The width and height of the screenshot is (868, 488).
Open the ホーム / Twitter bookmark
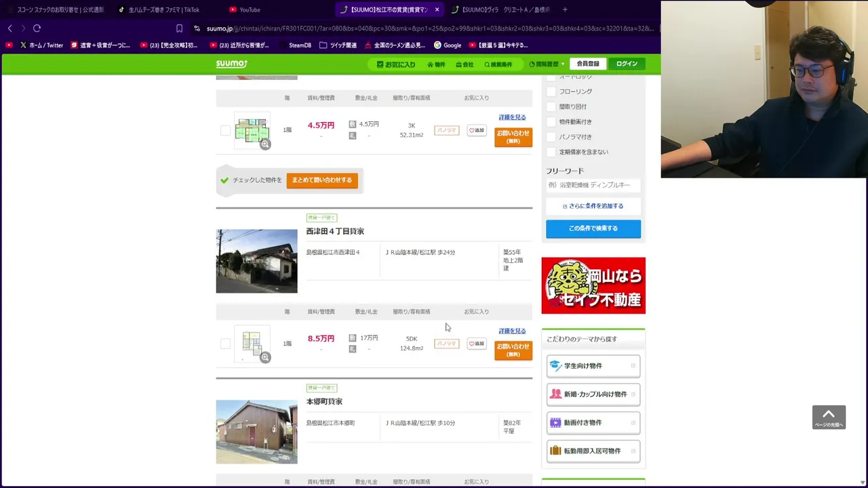pyautogui.click(x=41, y=45)
